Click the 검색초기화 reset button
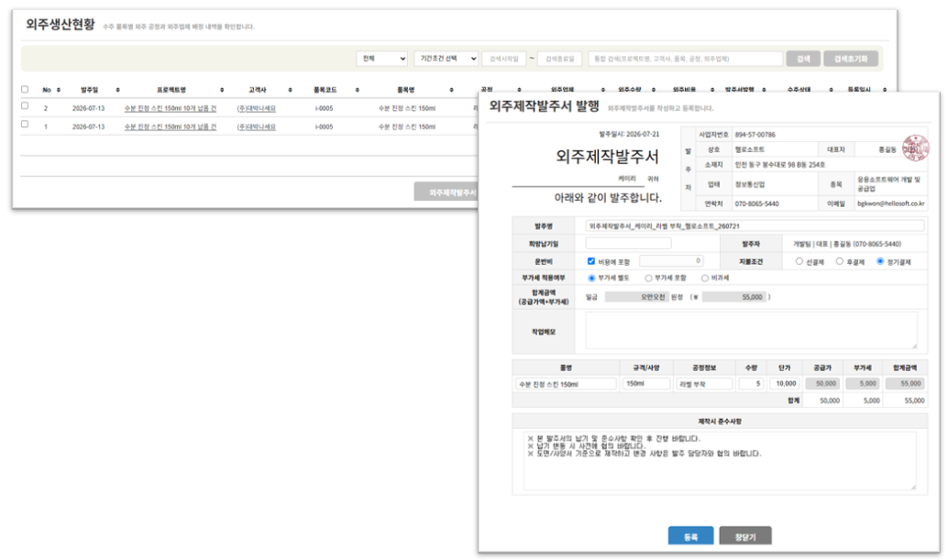949x560 pixels. tap(850, 59)
